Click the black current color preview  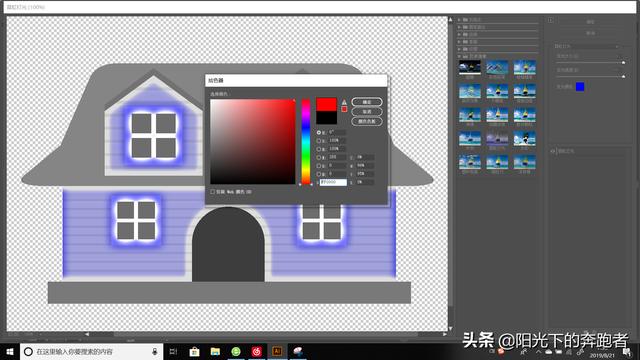(326, 118)
